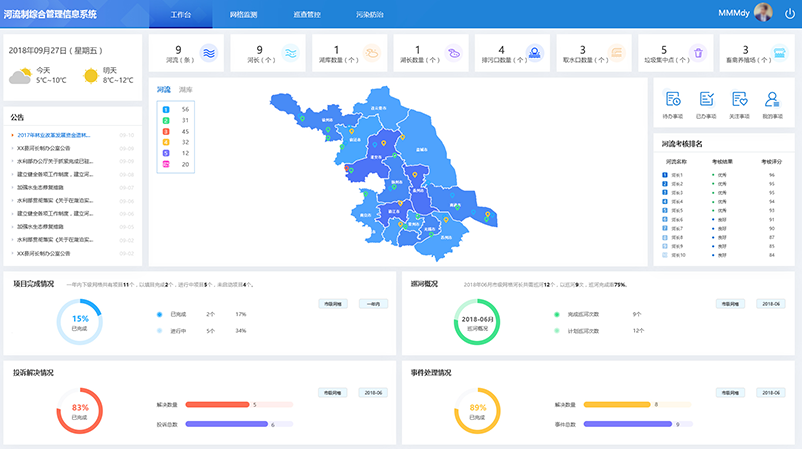Open 2018-06 date dropdown in 事件处理情况 panel

(770, 393)
